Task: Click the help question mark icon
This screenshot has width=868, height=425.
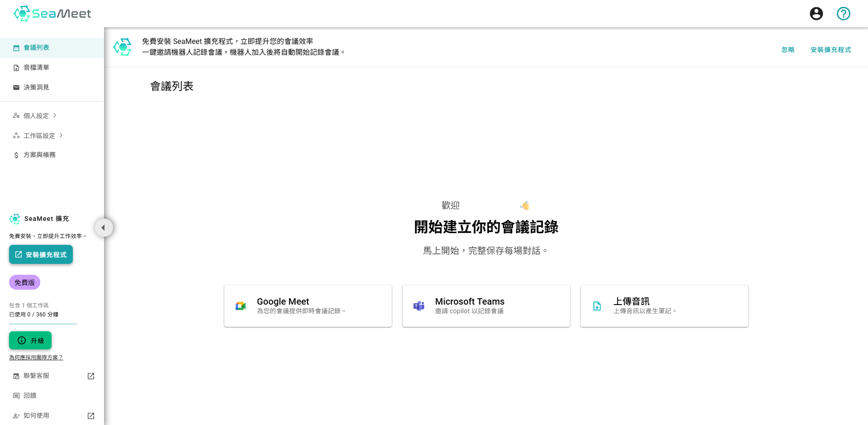Action: pos(843,14)
